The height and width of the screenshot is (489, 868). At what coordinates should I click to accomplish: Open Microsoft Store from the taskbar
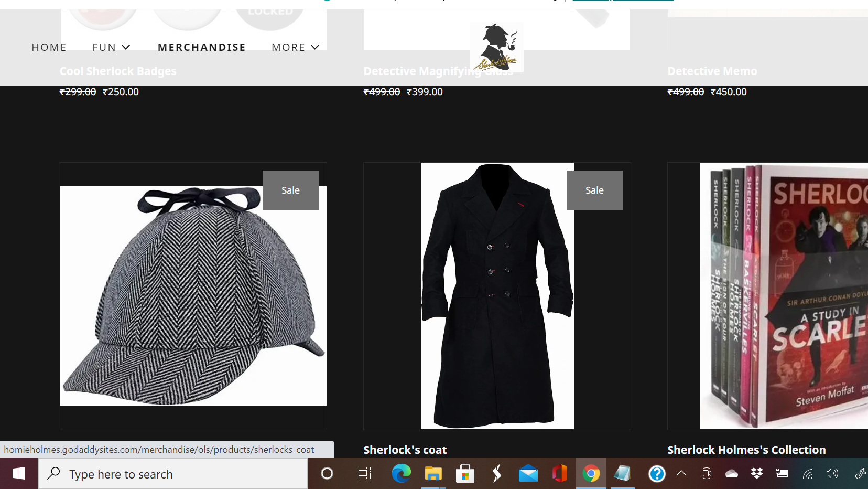tap(465, 474)
